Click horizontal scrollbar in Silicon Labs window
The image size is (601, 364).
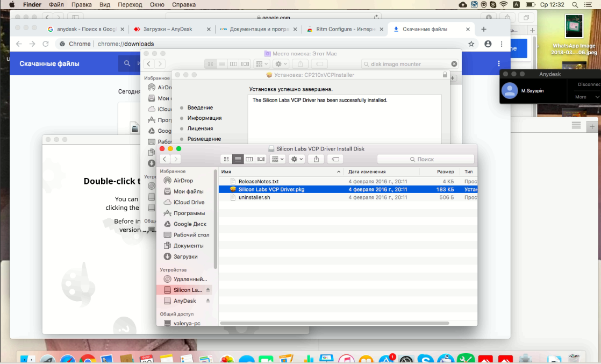point(334,323)
